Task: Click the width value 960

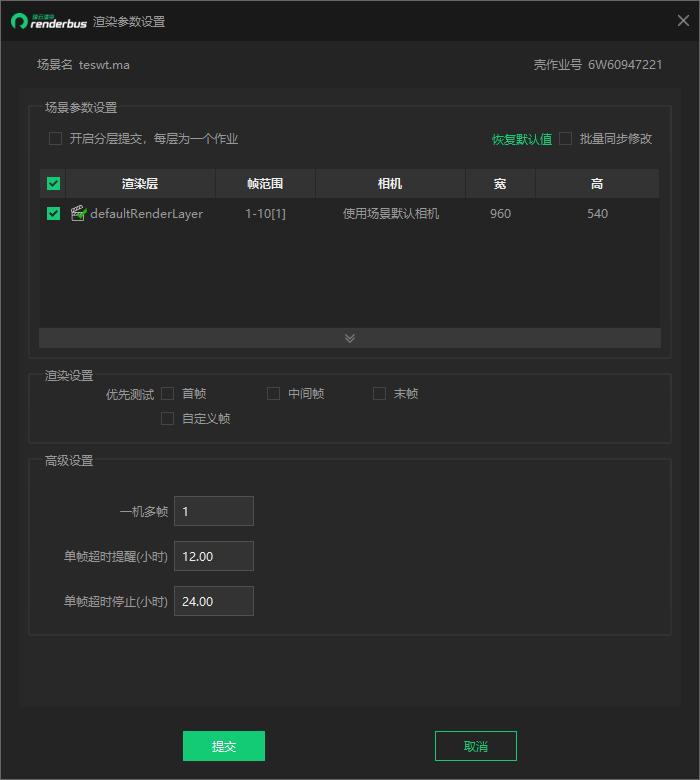Action: tap(500, 213)
